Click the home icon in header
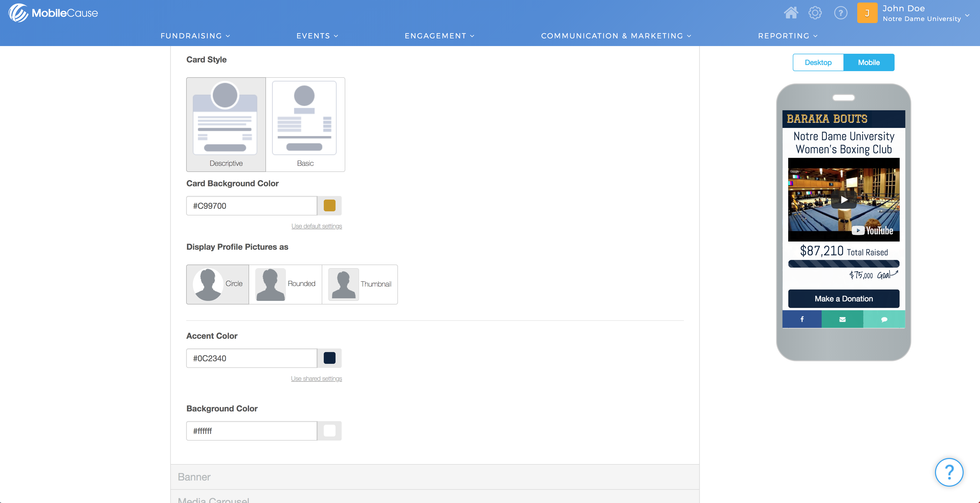This screenshot has height=503, width=980. coord(791,13)
